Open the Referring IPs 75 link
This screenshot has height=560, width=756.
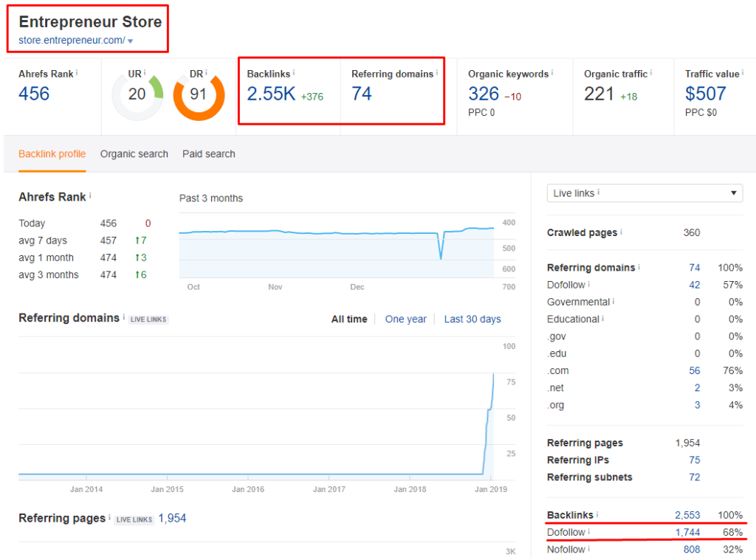[x=695, y=460]
